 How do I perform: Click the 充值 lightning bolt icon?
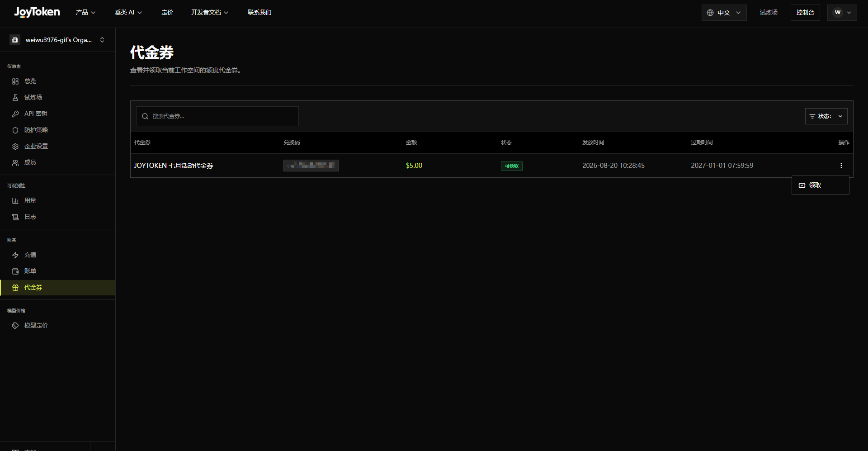(x=15, y=255)
